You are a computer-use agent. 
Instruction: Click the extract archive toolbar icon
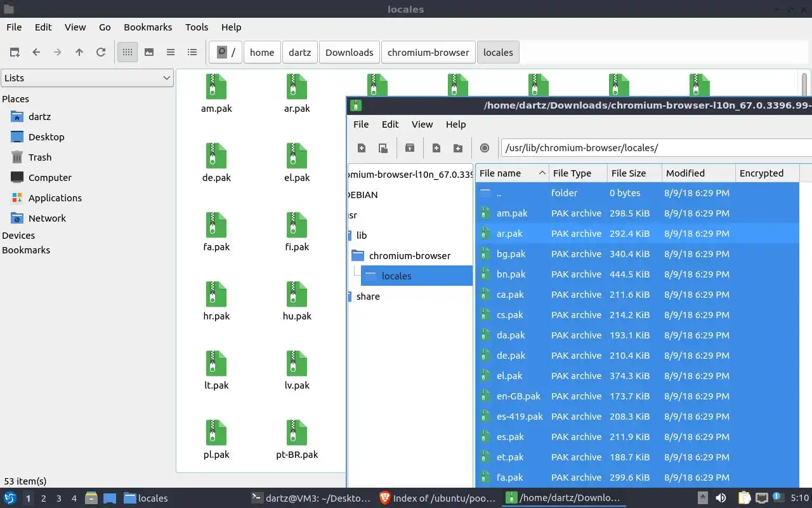410,148
